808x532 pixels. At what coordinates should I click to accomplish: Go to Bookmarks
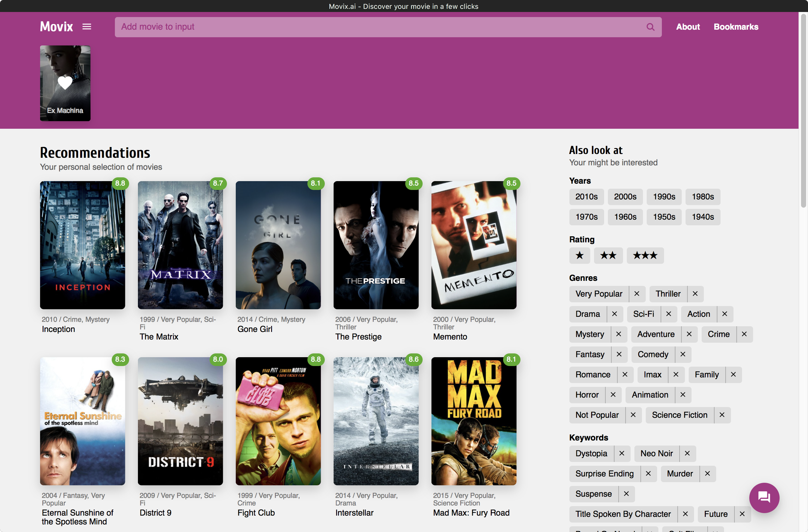click(736, 27)
